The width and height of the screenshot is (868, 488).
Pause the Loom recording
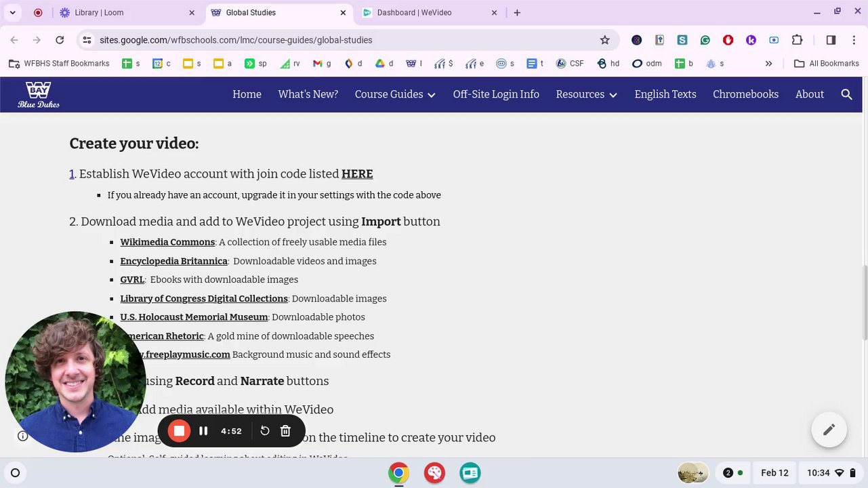[x=203, y=431]
